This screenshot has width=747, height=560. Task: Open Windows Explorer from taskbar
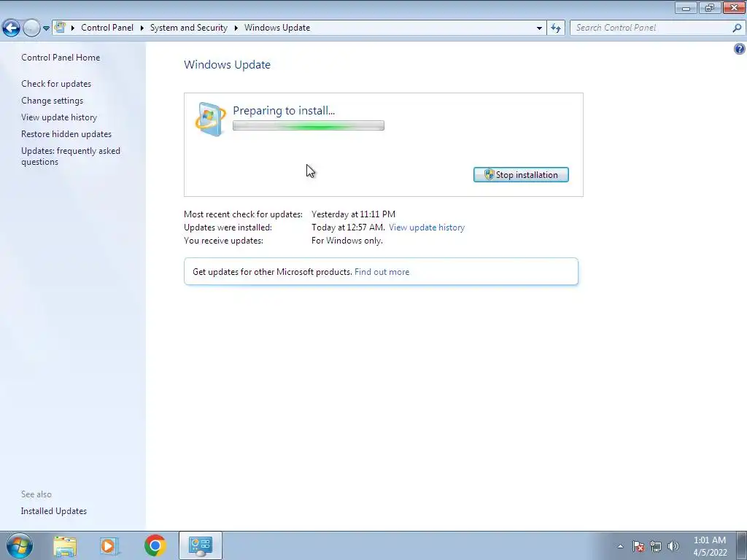(65, 545)
